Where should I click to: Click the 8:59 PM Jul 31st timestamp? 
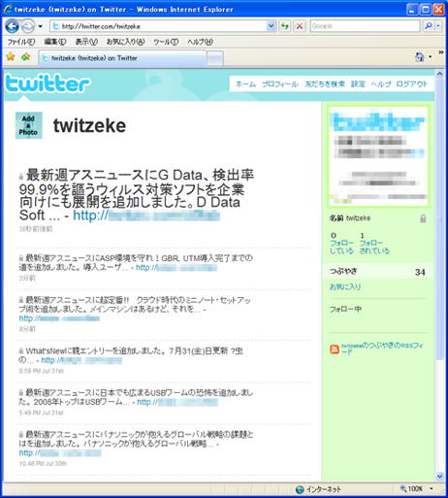[x=41, y=371]
